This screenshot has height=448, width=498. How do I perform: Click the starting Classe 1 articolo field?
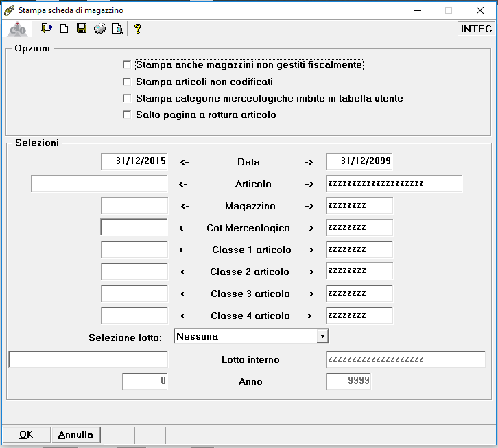point(134,250)
